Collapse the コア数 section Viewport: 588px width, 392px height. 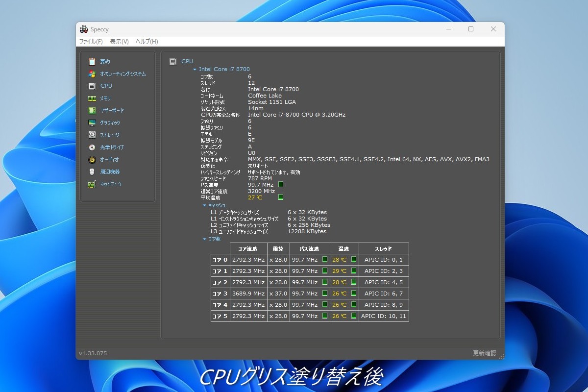205,239
